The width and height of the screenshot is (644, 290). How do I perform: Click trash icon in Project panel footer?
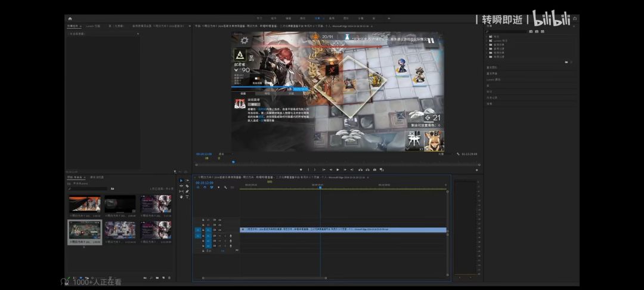(x=169, y=278)
